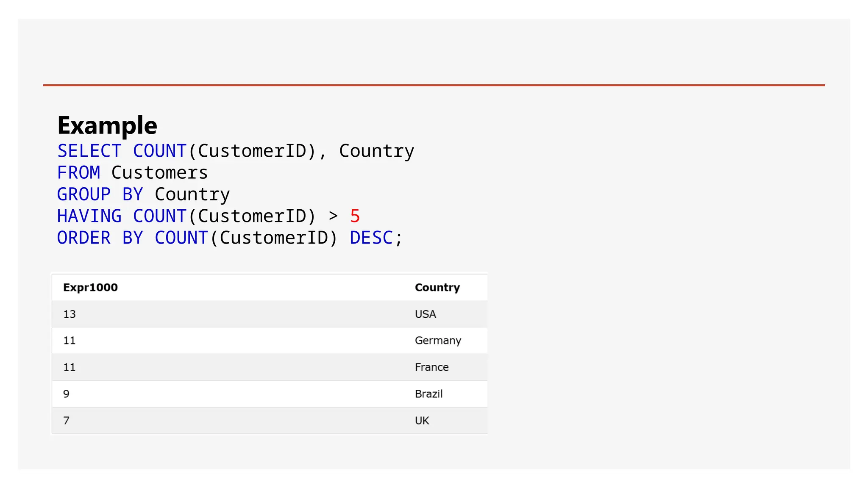Click the Example heading
868x488 pixels.
pos(107,125)
